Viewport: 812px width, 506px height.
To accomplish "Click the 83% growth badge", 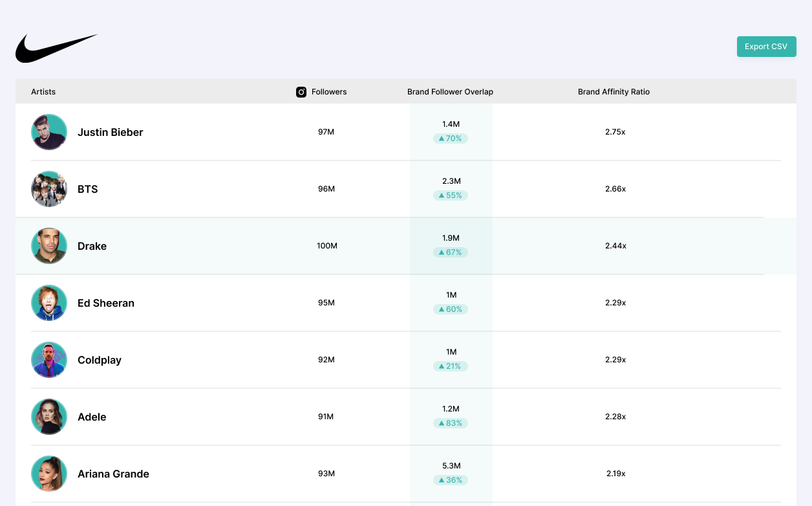I will (451, 423).
